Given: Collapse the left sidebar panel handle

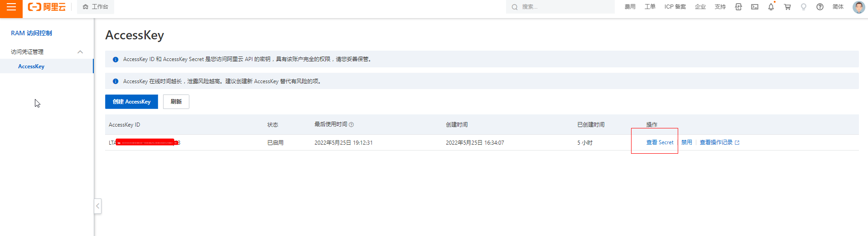Looking at the screenshot, I should pos(97,206).
